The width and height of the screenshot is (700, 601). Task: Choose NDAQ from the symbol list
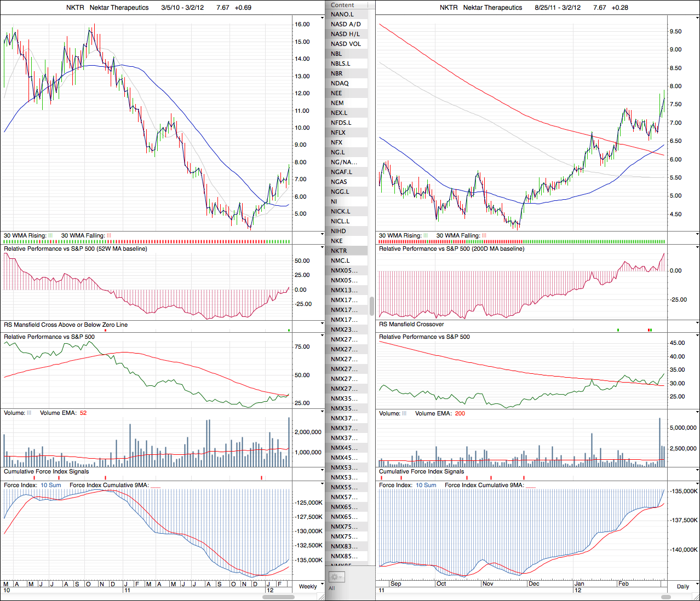tap(340, 83)
